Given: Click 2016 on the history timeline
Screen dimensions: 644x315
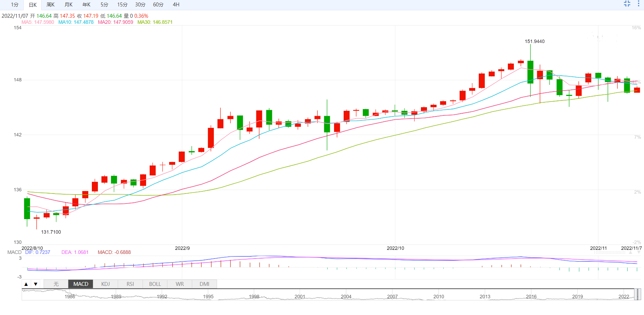Looking at the screenshot, I should 531,297.
